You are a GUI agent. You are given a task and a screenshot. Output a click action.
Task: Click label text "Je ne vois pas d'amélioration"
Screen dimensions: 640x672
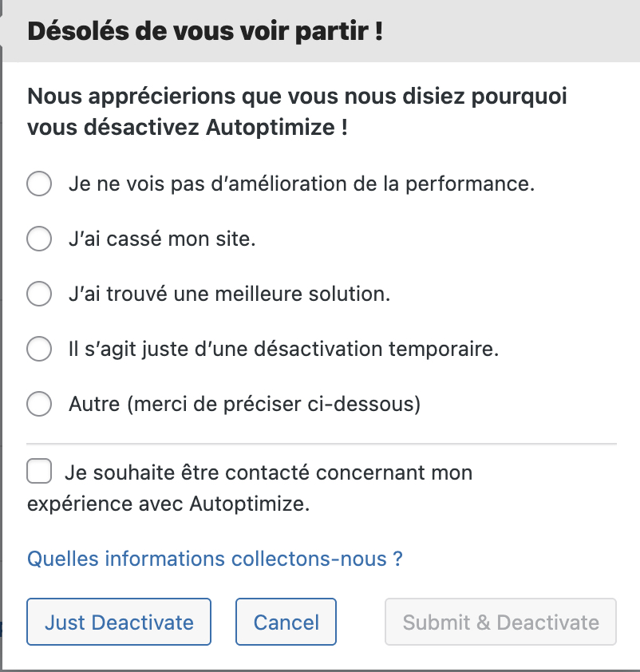208,184
